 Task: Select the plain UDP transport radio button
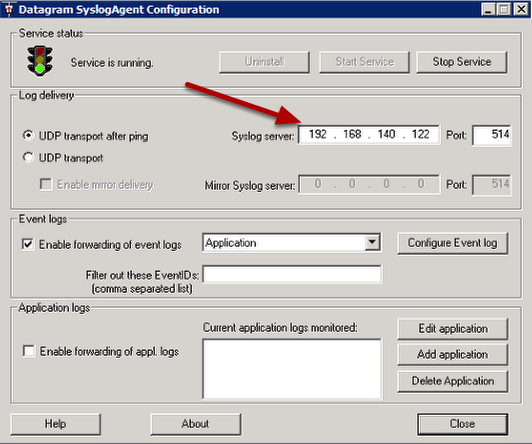coord(28,157)
